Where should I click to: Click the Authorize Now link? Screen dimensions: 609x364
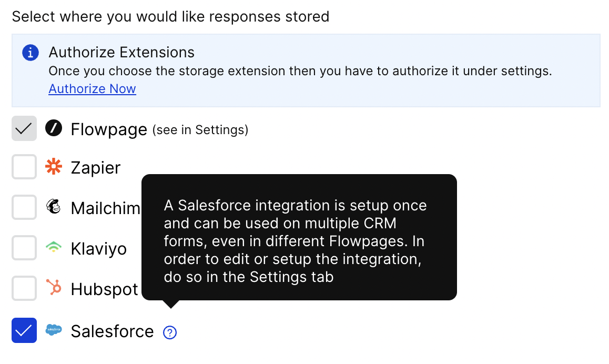click(92, 89)
